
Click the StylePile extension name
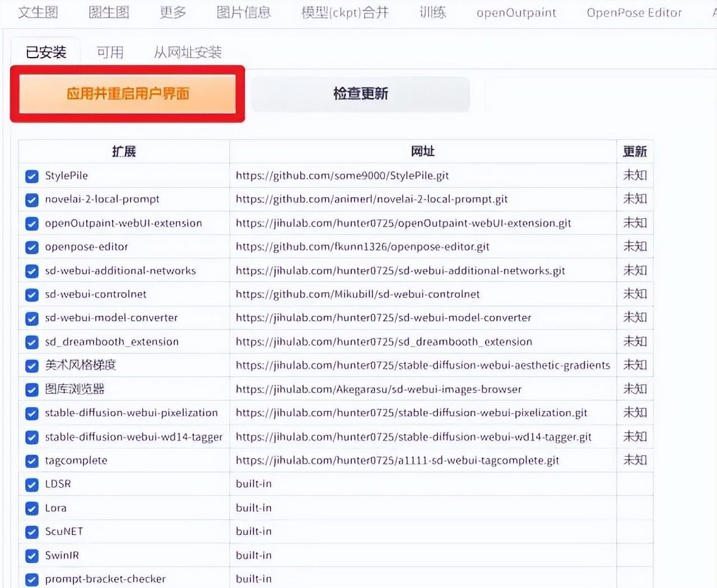point(67,176)
